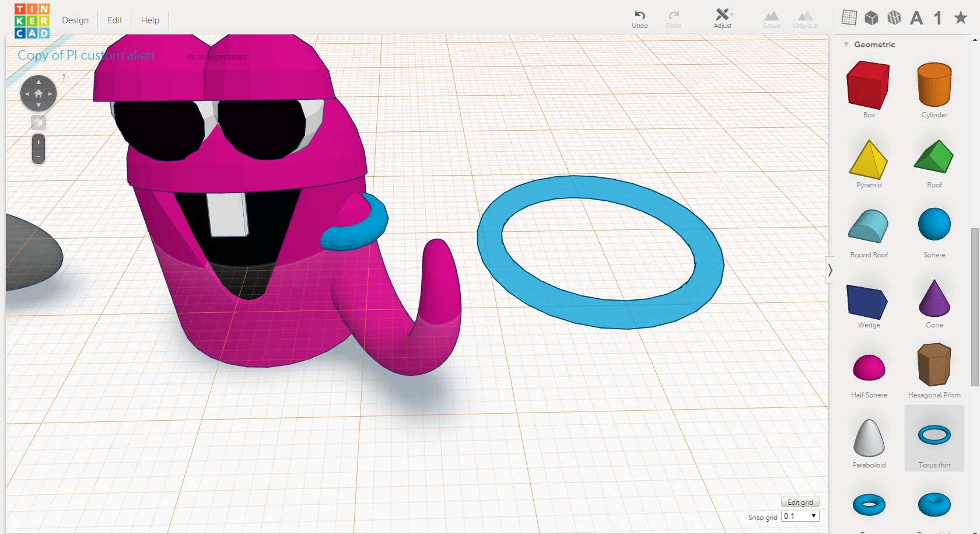Select the Torus thin shape
The height and width of the screenshot is (534, 980).
click(934, 438)
